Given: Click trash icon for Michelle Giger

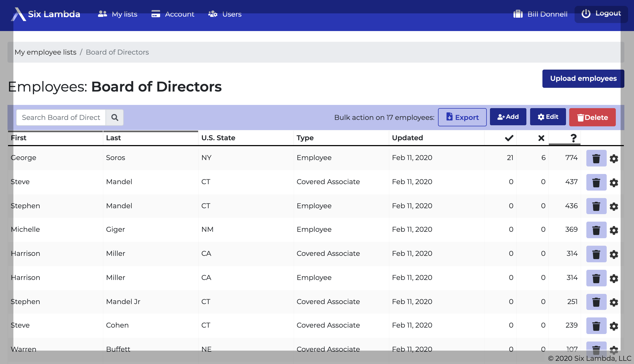Looking at the screenshot, I should tap(596, 230).
